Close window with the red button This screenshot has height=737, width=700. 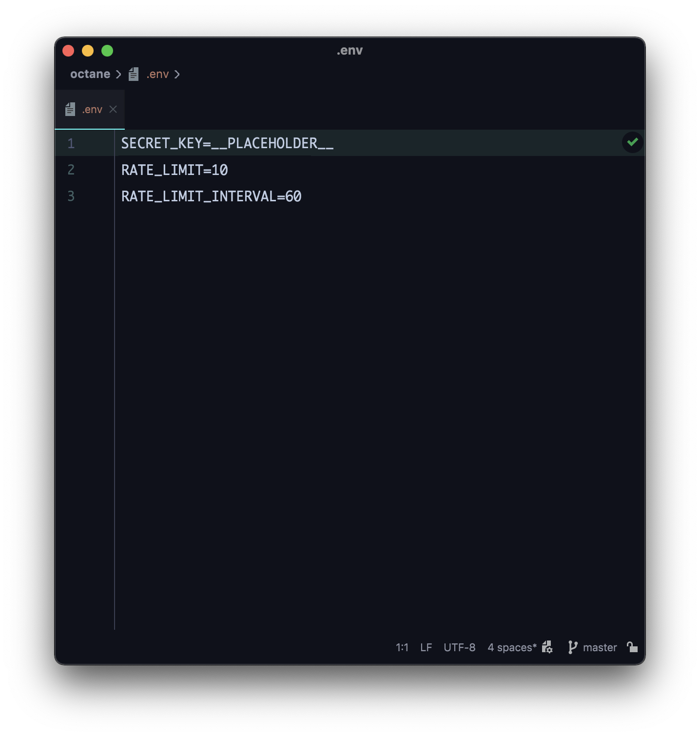[x=68, y=51]
